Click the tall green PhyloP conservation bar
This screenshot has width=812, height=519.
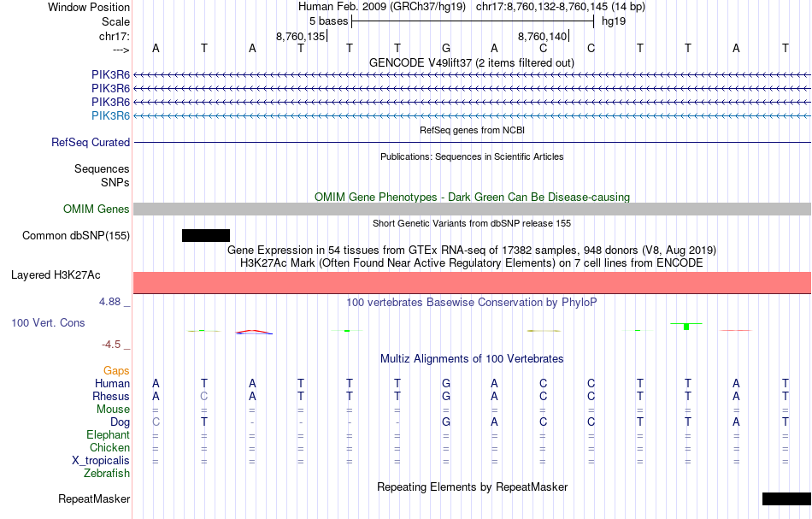pyautogui.click(x=686, y=327)
